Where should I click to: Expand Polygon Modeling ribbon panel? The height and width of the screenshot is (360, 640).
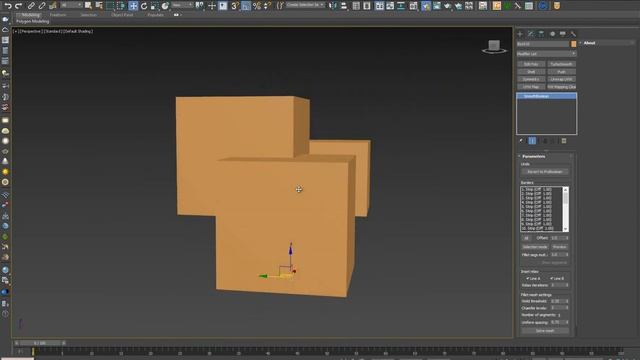(x=33, y=21)
